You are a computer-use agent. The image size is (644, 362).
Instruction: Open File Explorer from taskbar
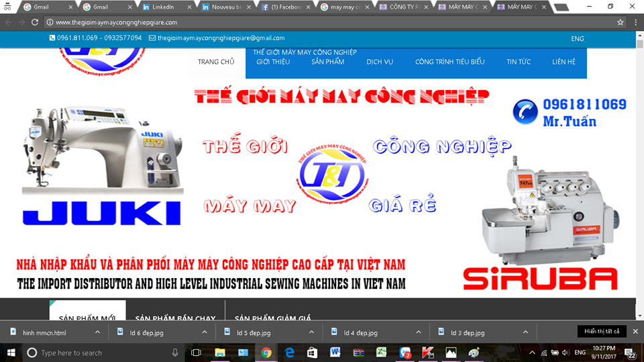(x=220, y=353)
